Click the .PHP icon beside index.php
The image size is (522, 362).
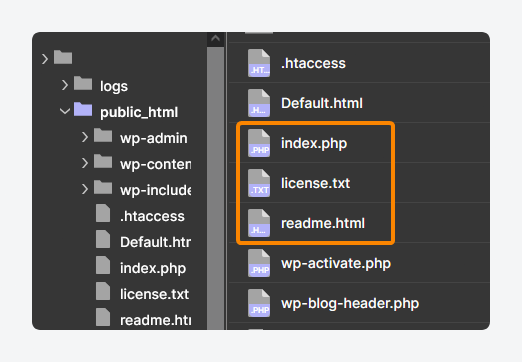259,143
